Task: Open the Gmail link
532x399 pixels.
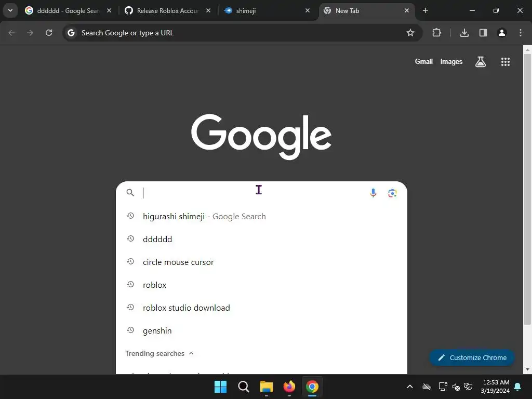Action: pos(424,62)
